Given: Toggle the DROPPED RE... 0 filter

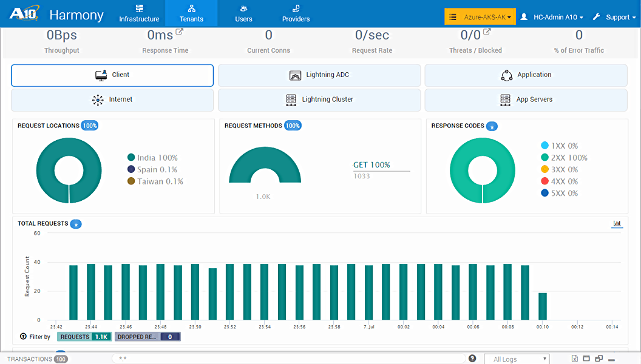Looking at the screenshot, I should pos(147,337).
